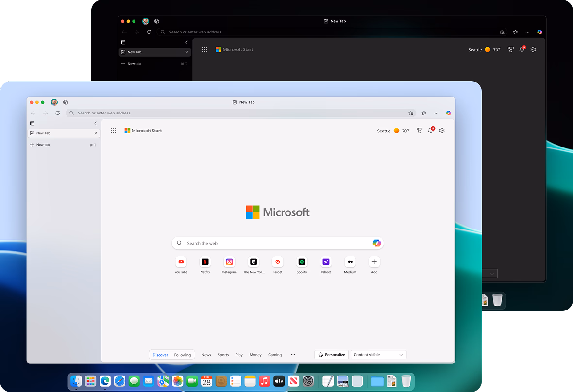Open Copilot from the light window toolbar
Viewport: 573px width, 392px height.
(448, 113)
